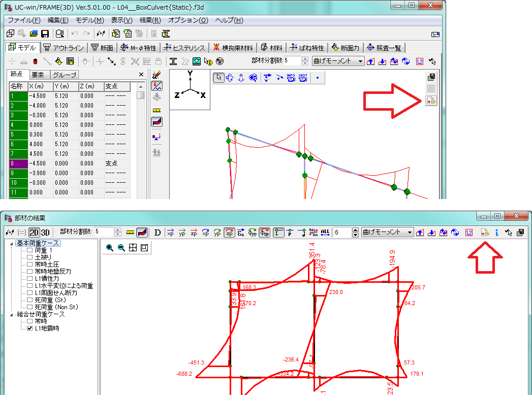
Task: Open the オプション(O) menu
Action: (x=188, y=20)
